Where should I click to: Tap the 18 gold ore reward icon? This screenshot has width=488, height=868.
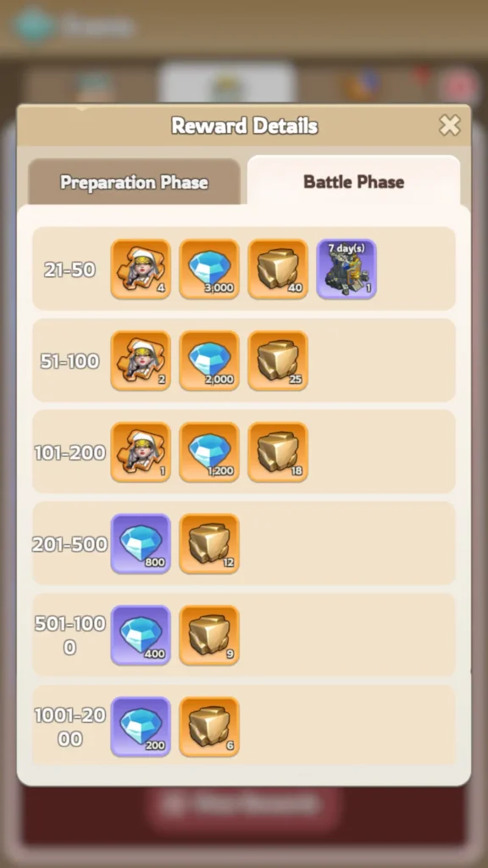click(x=278, y=453)
